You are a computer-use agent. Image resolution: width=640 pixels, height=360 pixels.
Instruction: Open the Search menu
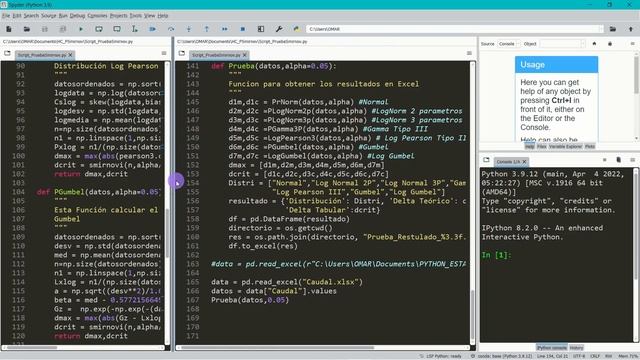(31, 16)
